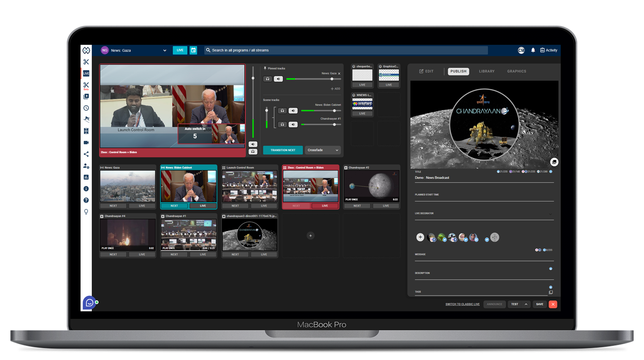Screen dimensions: 644x360
Task: Click the Transition Next button
Action: pyautogui.click(x=283, y=150)
